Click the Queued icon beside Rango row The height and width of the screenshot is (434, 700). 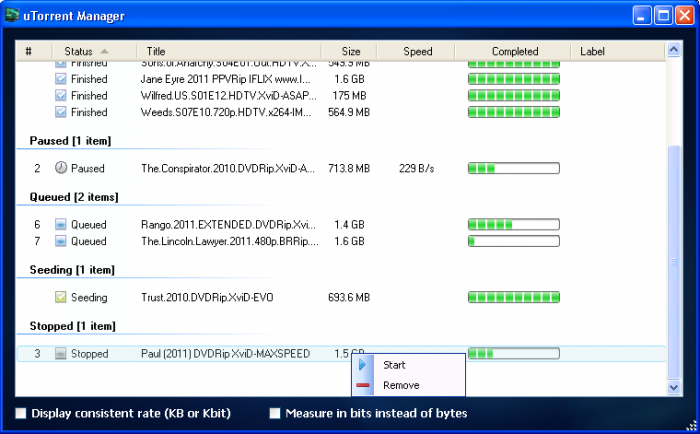click(x=60, y=224)
